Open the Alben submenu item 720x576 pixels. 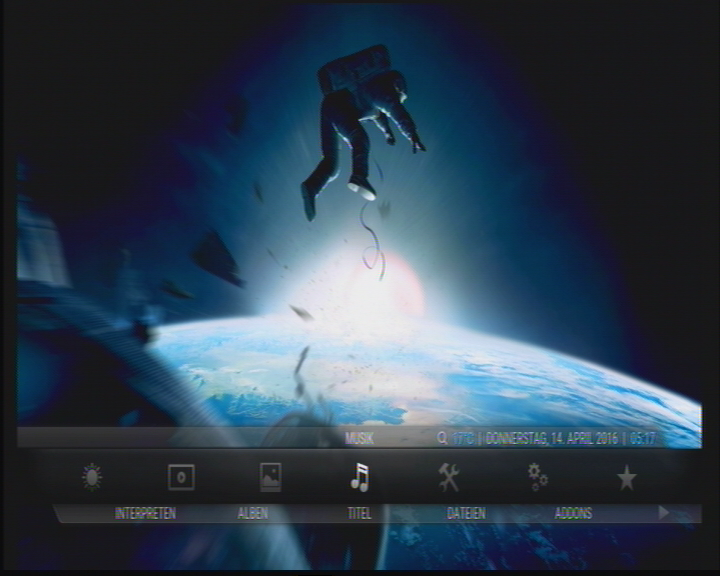click(x=252, y=514)
